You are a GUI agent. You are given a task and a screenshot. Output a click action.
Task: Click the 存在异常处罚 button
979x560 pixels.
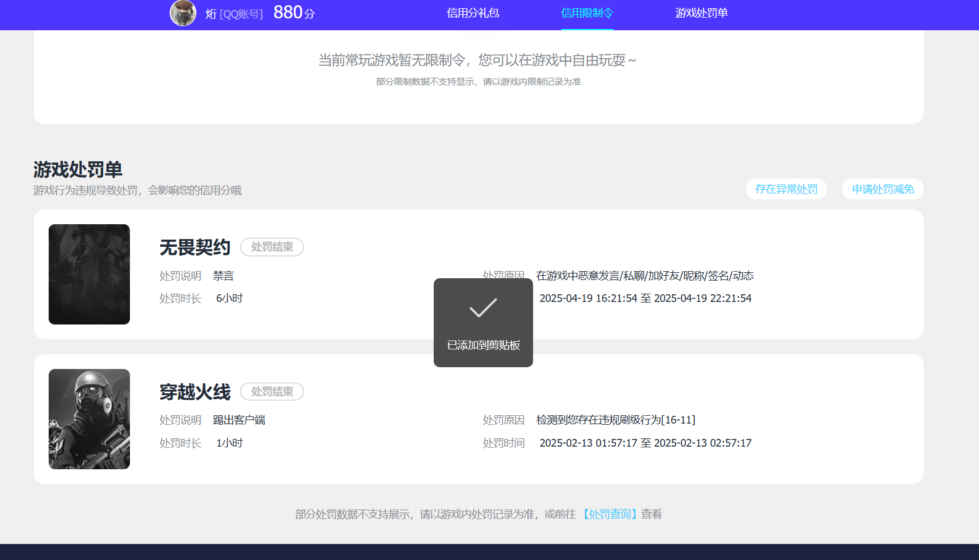786,189
